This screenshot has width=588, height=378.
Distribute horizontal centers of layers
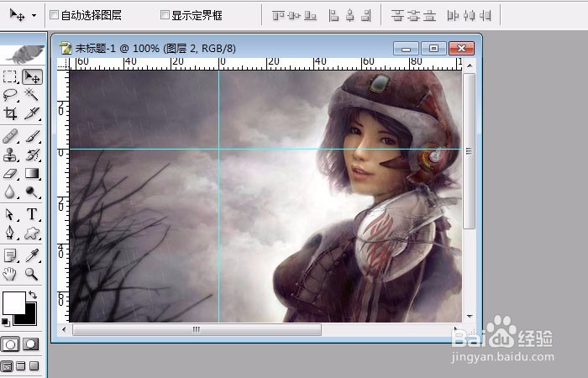click(x=469, y=16)
